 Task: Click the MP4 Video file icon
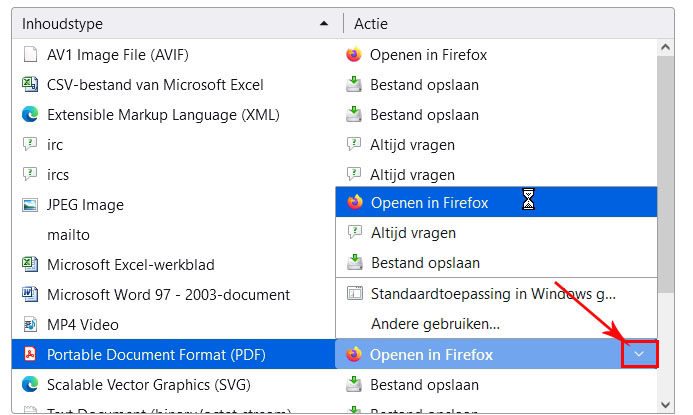pos(30,325)
